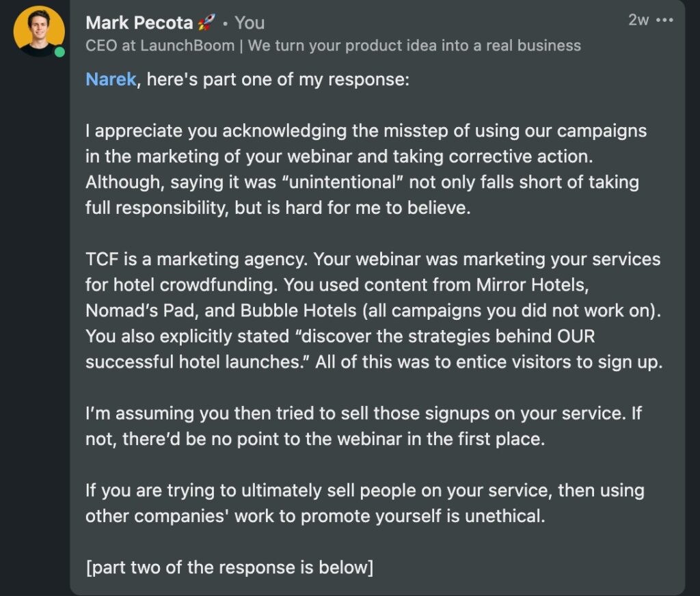This screenshot has width=700, height=596.
Task: Click the capitalized "OUR" word in quote
Action: click(576, 336)
